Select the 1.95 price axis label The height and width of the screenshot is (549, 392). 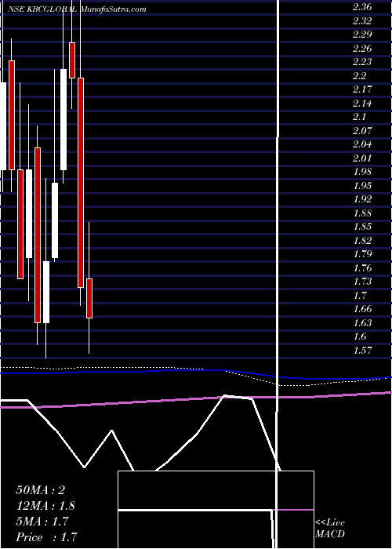[362, 186]
